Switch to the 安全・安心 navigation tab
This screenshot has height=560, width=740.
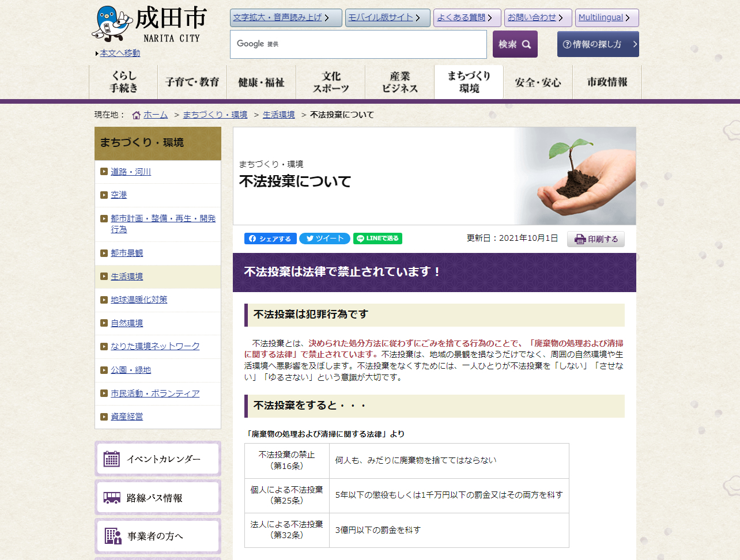tap(538, 82)
